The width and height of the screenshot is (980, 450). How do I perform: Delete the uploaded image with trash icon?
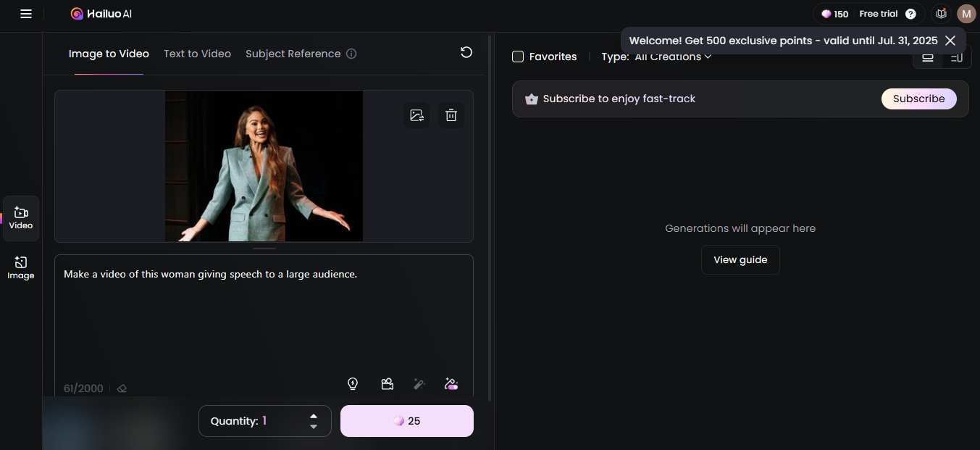(451, 115)
